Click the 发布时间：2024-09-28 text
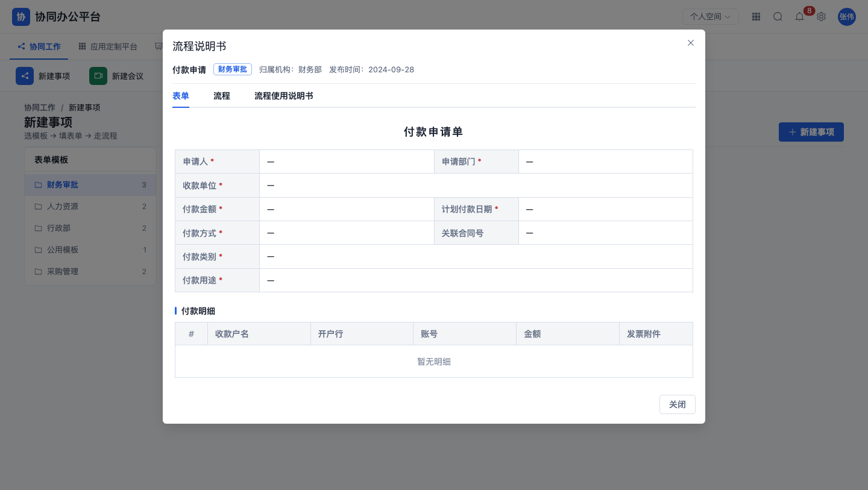The image size is (868, 490). (x=372, y=69)
